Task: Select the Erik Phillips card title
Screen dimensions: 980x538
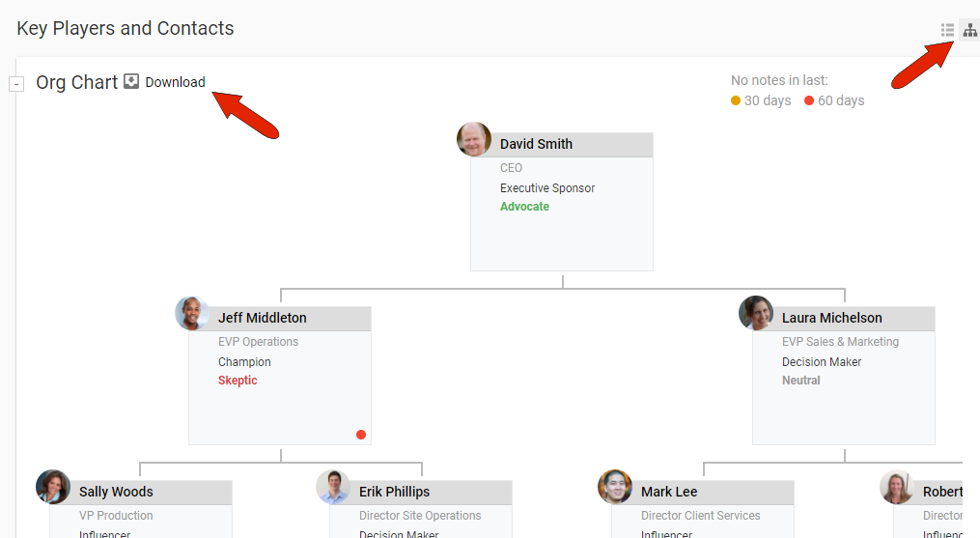Action: point(394,492)
